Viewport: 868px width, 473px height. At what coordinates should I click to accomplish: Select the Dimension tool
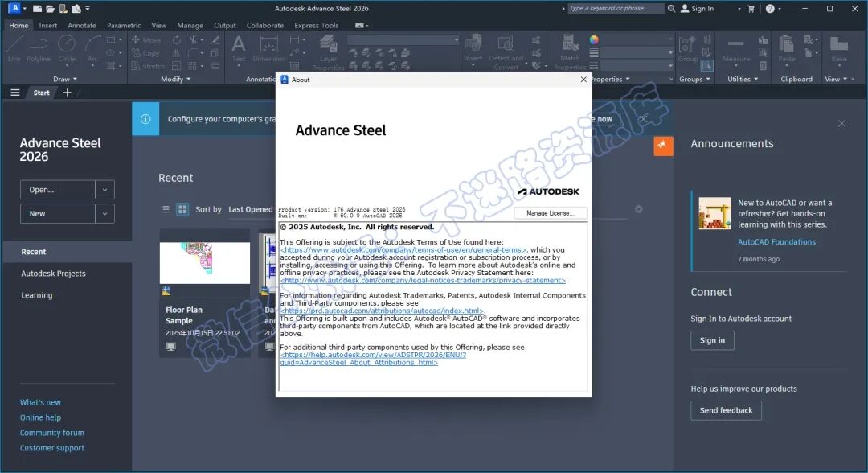(x=269, y=48)
